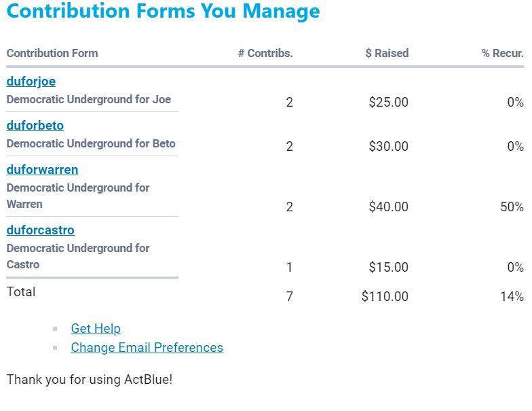532x411 pixels.
Task: Click the % Recur. column header
Action: click(x=502, y=53)
